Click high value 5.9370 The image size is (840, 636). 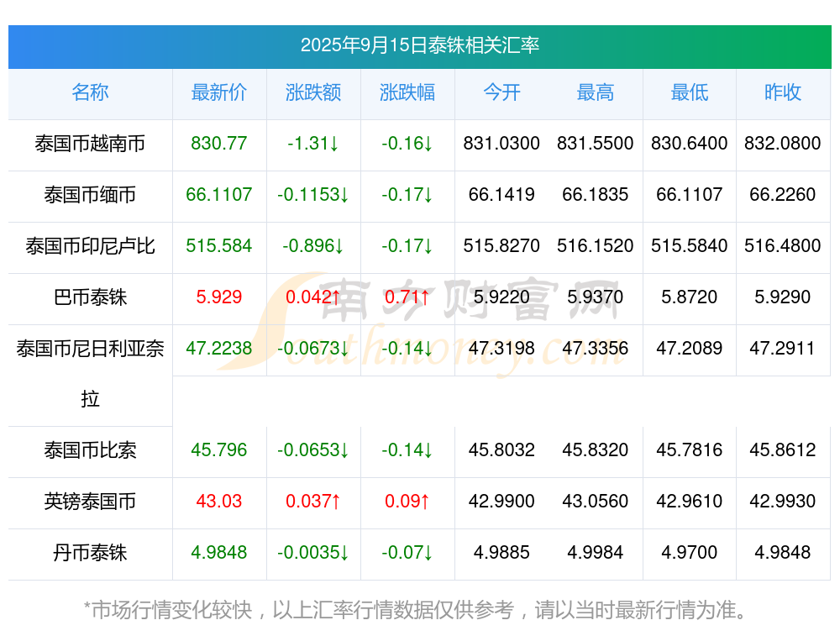coord(596,297)
